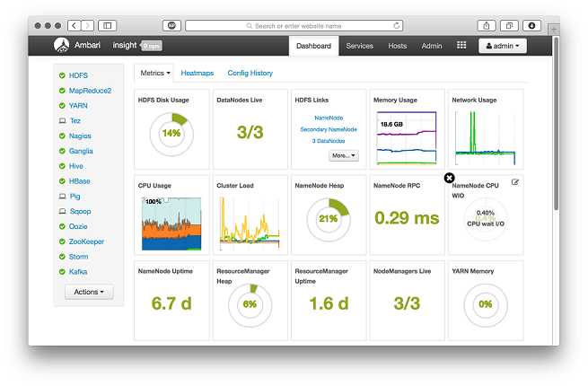Image resolution: width=588 pixels, height=386 pixels.
Task: Click the green status icon beside HBase
Action: click(x=62, y=181)
